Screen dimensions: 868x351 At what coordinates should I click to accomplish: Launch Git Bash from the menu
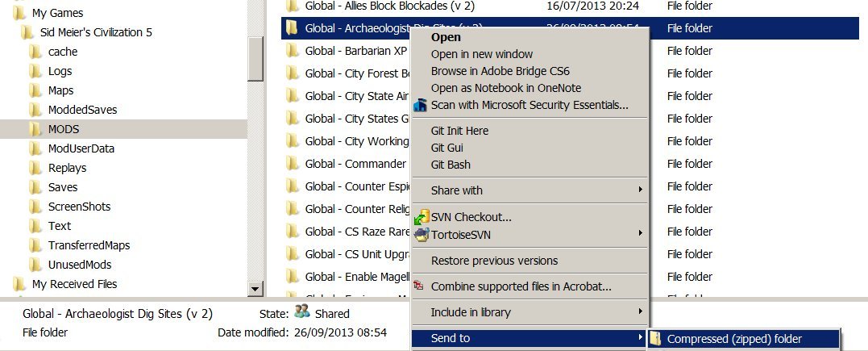(x=451, y=165)
